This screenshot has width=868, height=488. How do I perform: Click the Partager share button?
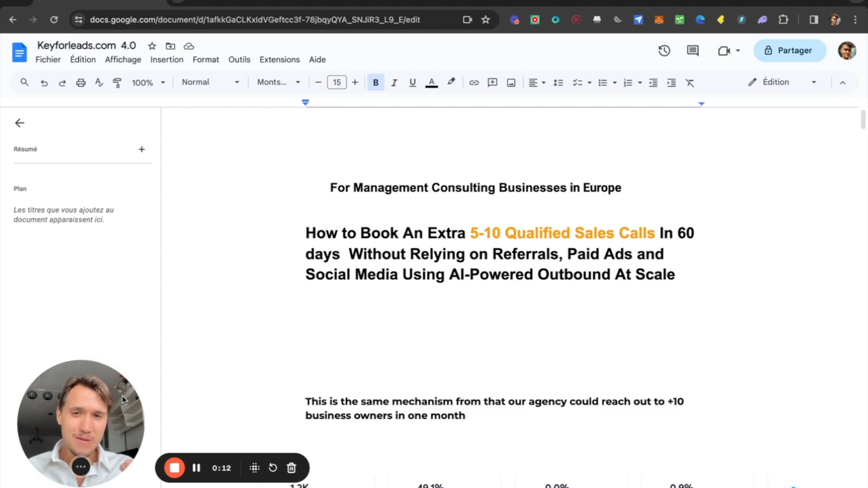(790, 51)
